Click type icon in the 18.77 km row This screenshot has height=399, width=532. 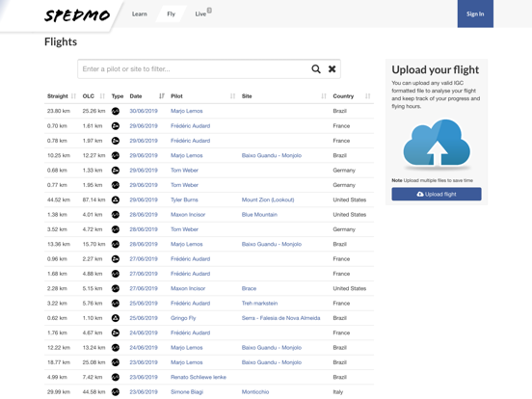click(x=116, y=362)
